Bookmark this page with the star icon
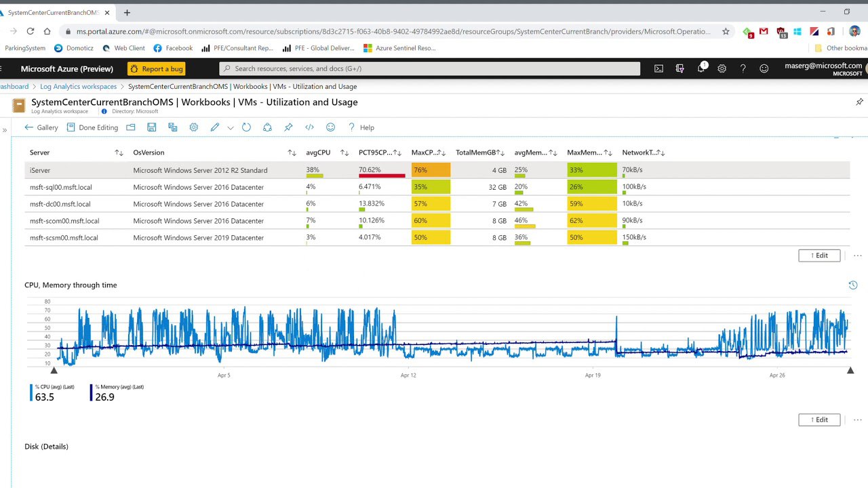868x488 pixels. tap(726, 31)
